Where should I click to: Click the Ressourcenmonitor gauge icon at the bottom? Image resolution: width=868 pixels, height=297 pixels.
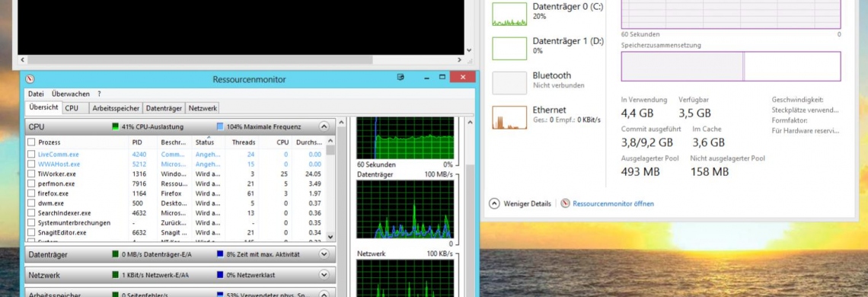click(565, 203)
